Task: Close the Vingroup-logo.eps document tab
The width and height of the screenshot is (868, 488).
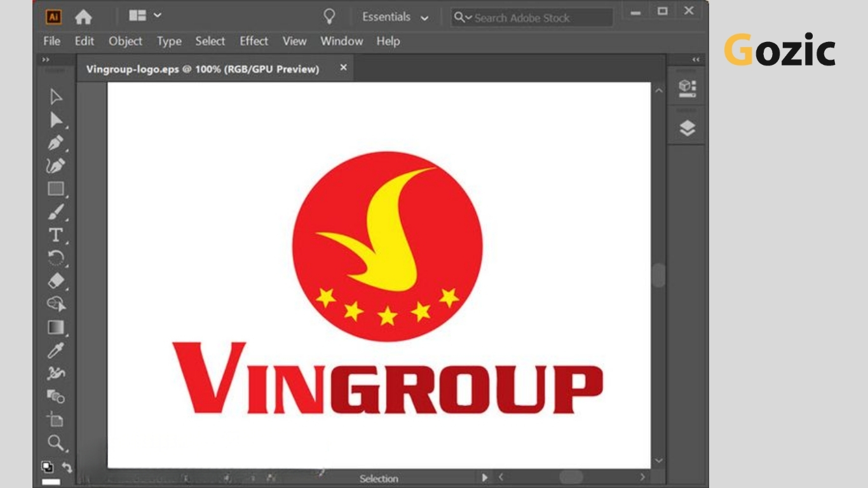Action: tap(343, 67)
